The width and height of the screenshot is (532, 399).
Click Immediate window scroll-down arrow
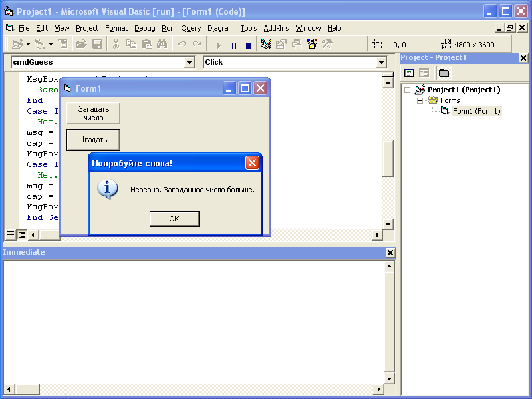[x=389, y=378]
